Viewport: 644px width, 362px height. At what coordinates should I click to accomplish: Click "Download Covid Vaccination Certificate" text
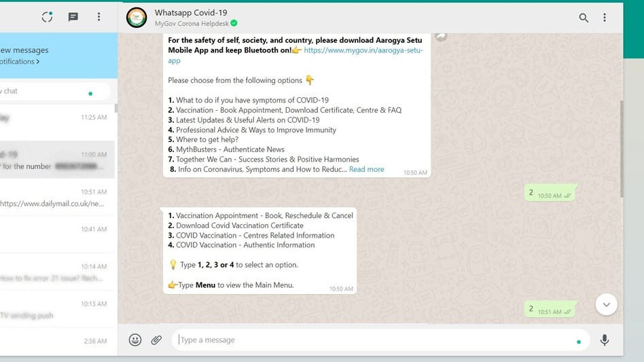click(240, 225)
